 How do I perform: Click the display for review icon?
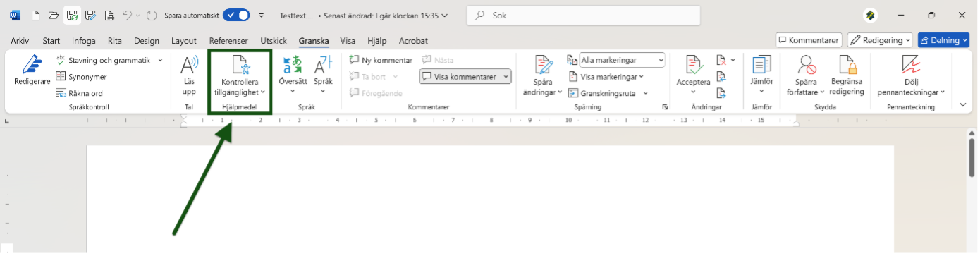pyautogui.click(x=572, y=61)
